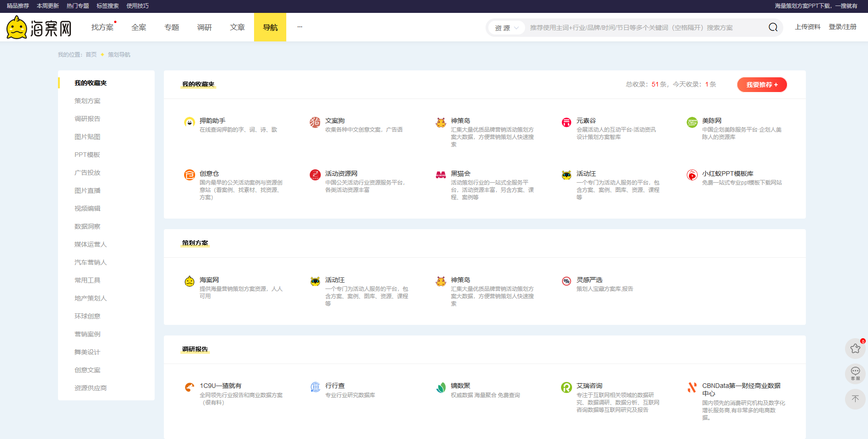Click 活动汪 icon in 策划方案 section
The image size is (868, 439).
click(x=315, y=281)
